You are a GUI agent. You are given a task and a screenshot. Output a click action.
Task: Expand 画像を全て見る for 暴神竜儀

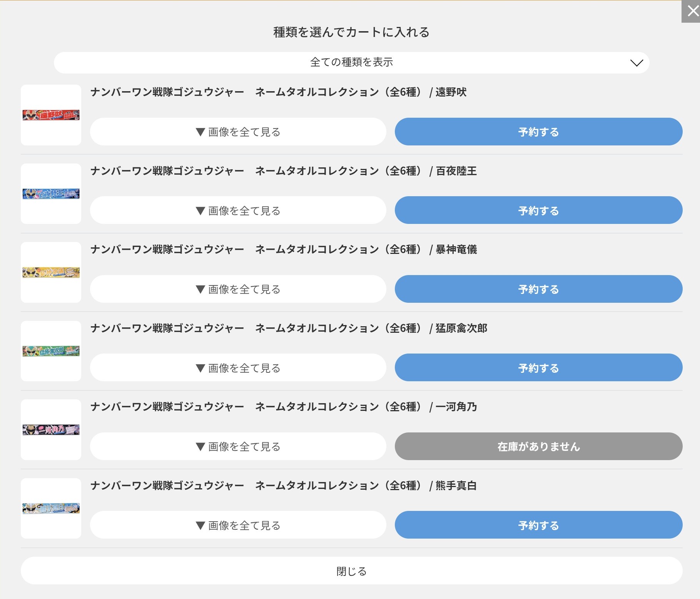tap(238, 289)
